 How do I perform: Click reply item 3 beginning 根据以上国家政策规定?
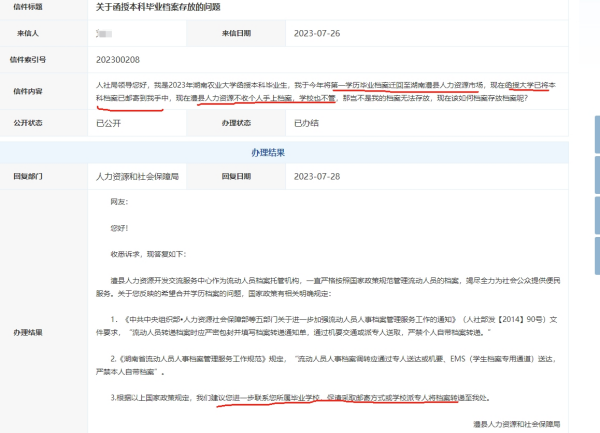click(300, 398)
